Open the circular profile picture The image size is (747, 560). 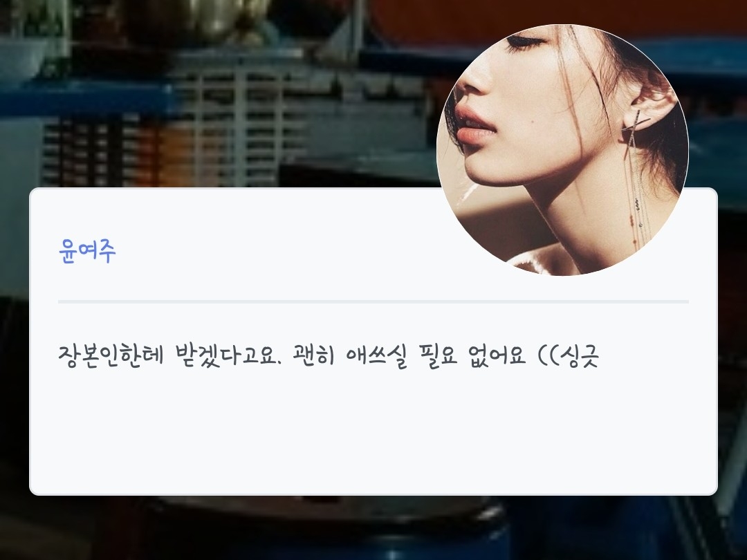tap(562, 150)
